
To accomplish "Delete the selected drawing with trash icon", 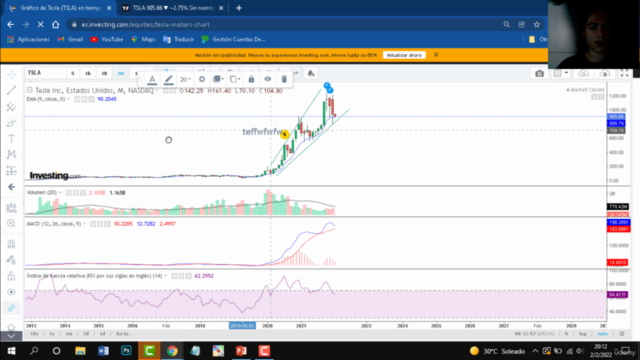I will 284,79.
